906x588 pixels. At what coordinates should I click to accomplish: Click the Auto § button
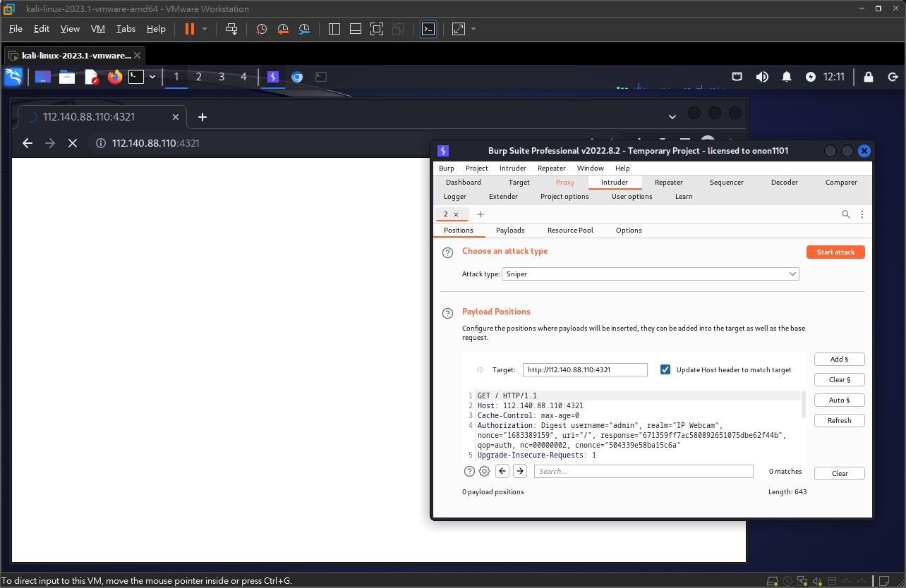click(839, 400)
